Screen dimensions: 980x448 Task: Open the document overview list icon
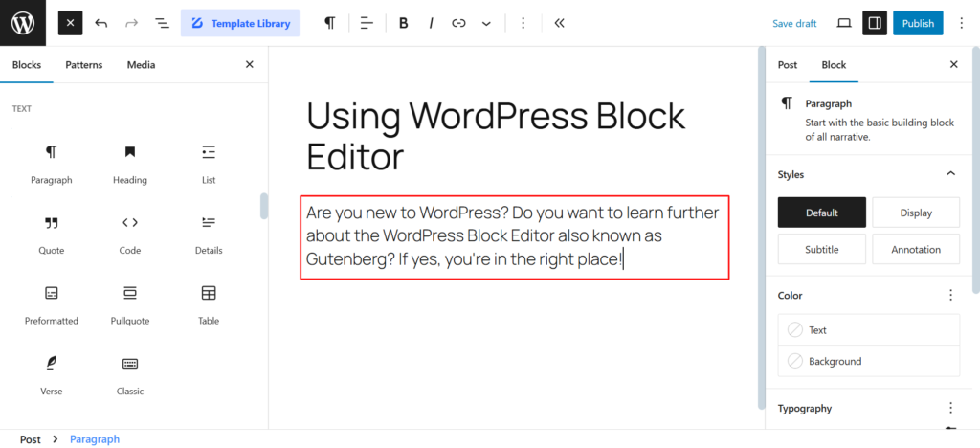coord(162,23)
